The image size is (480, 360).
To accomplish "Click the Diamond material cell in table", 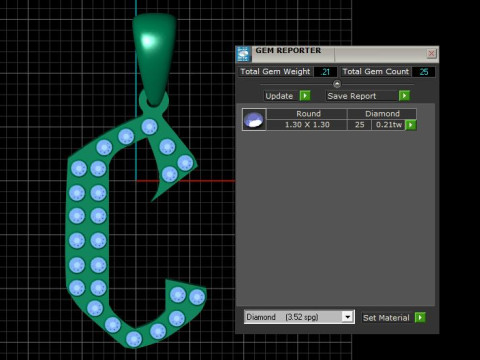I will pyautogui.click(x=382, y=114).
